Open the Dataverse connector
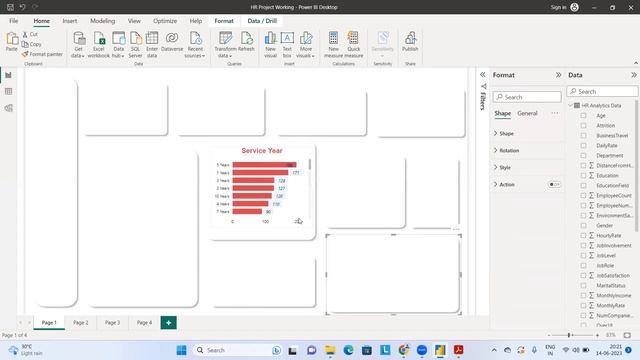Screen dimensions: 640x360 tap(172, 42)
